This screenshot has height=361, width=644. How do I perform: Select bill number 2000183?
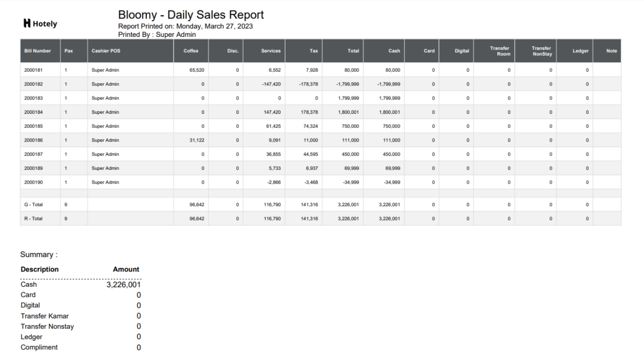tap(33, 98)
